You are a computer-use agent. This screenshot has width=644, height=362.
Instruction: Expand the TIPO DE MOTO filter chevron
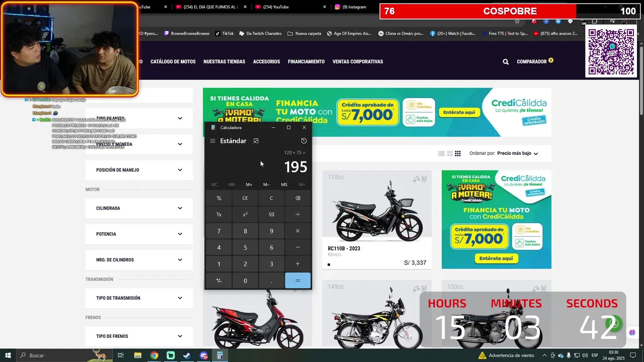coord(180,119)
